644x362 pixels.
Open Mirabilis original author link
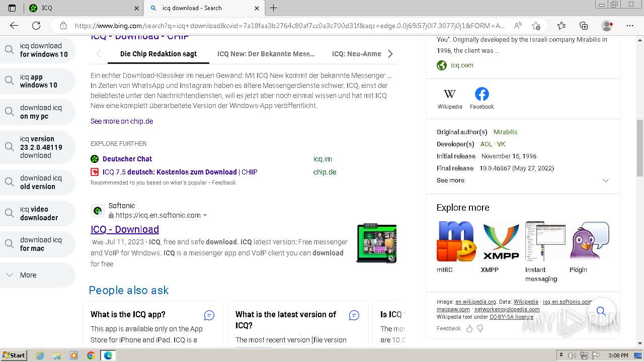point(505,132)
